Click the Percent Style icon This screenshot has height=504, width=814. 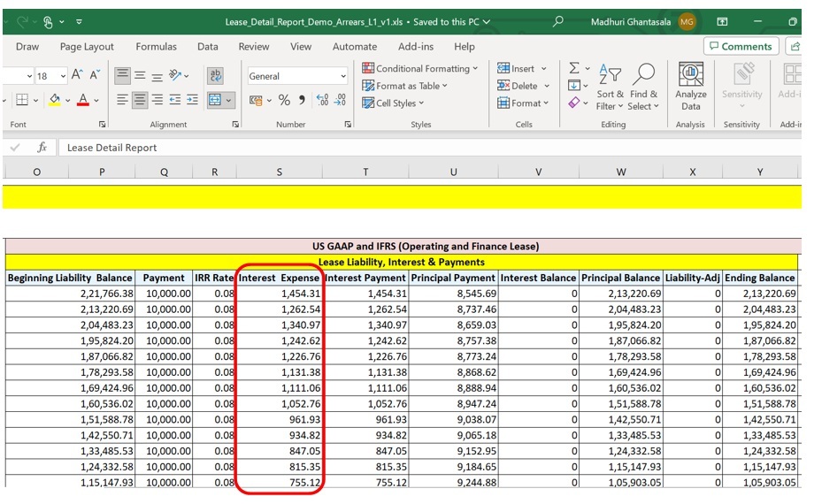tap(284, 101)
